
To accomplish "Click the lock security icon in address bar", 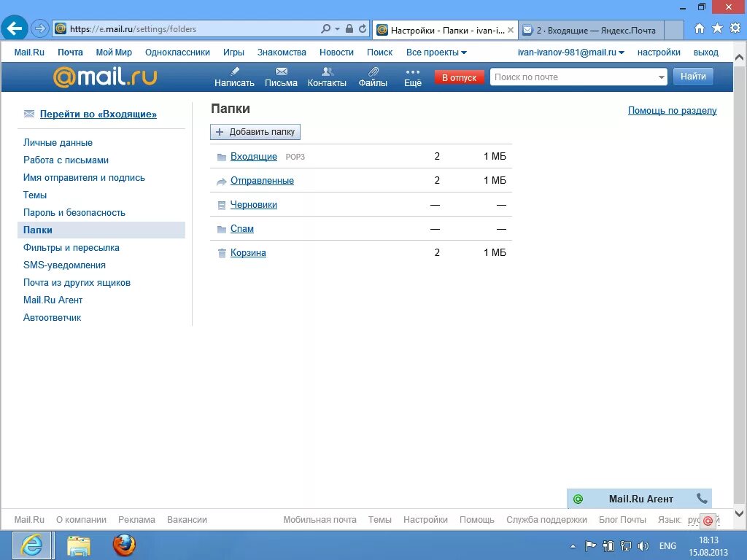I will (x=349, y=28).
